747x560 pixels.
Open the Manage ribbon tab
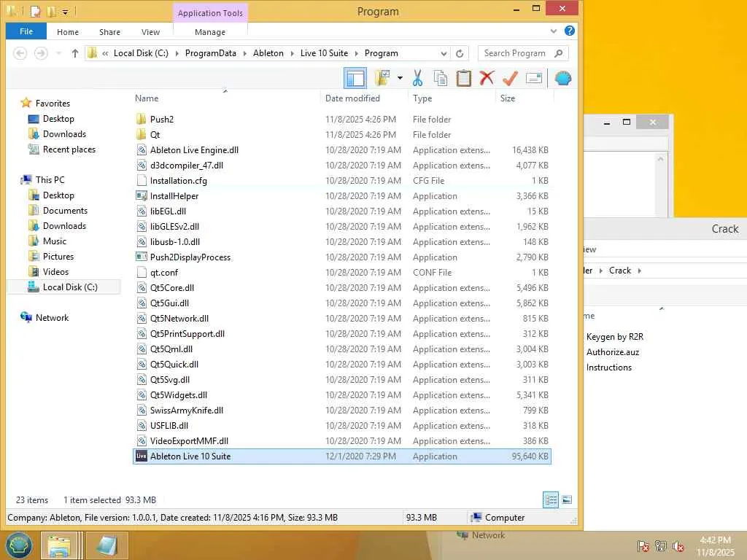[210, 32]
